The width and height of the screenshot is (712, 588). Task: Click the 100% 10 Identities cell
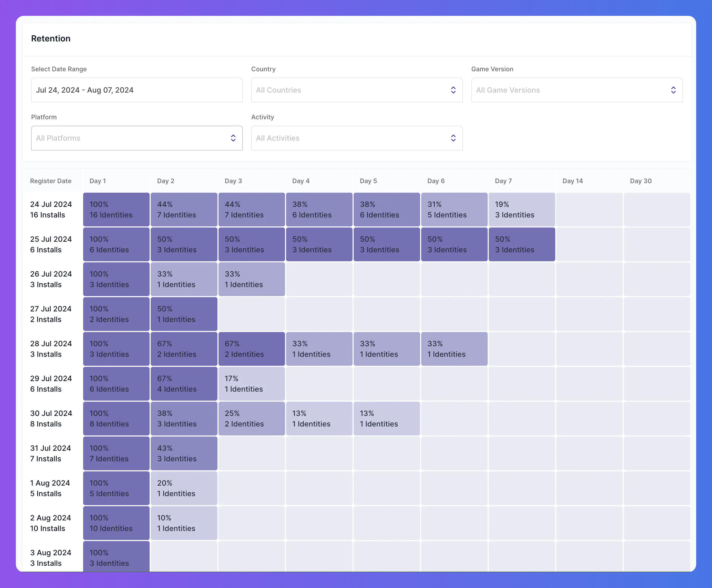[116, 524]
